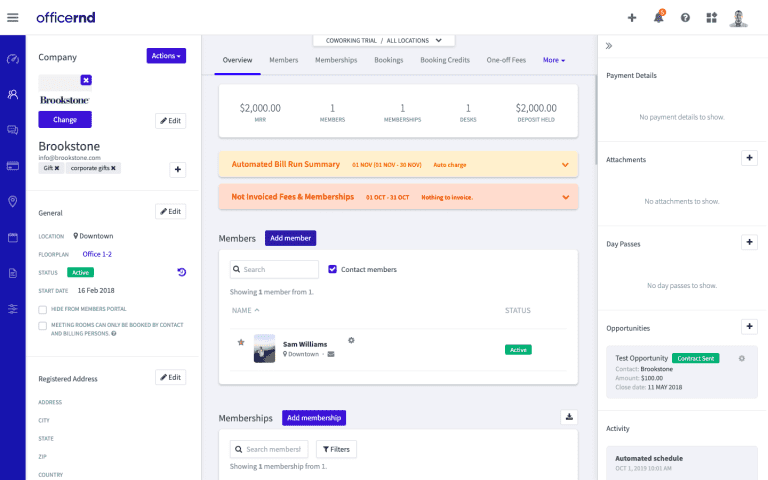Remove the Gift tag
The height and width of the screenshot is (480, 768).
[57, 168]
